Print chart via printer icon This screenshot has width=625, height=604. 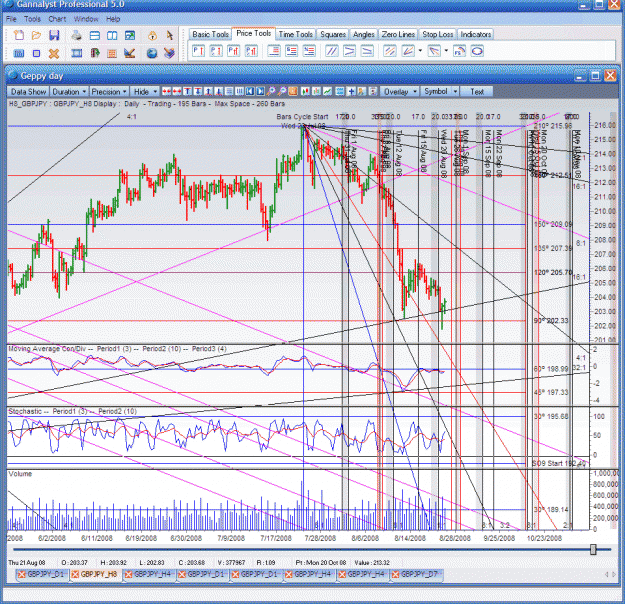[77, 35]
